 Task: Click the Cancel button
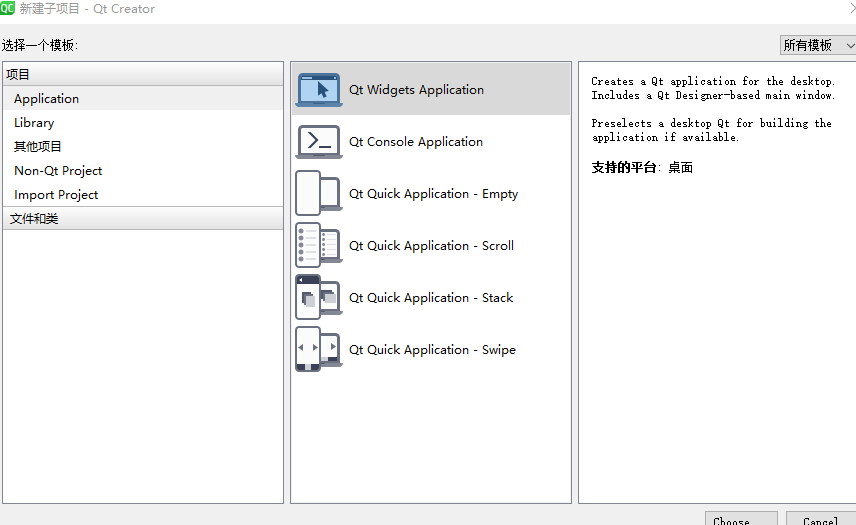pos(821,518)
